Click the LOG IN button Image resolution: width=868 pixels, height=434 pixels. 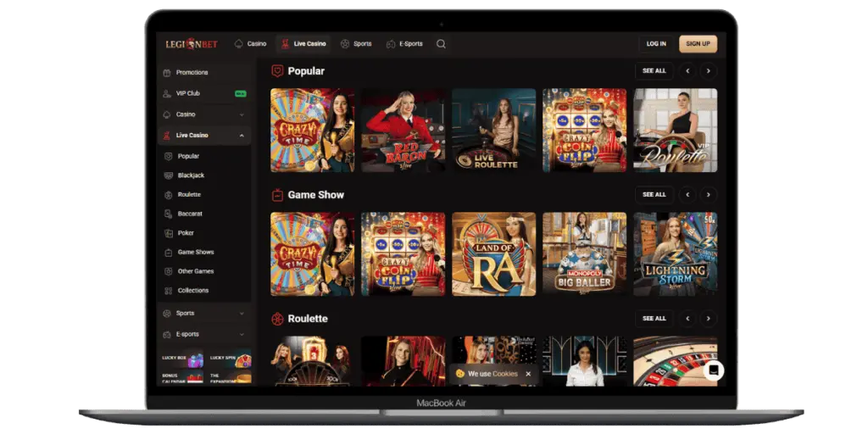click(656, 44)
